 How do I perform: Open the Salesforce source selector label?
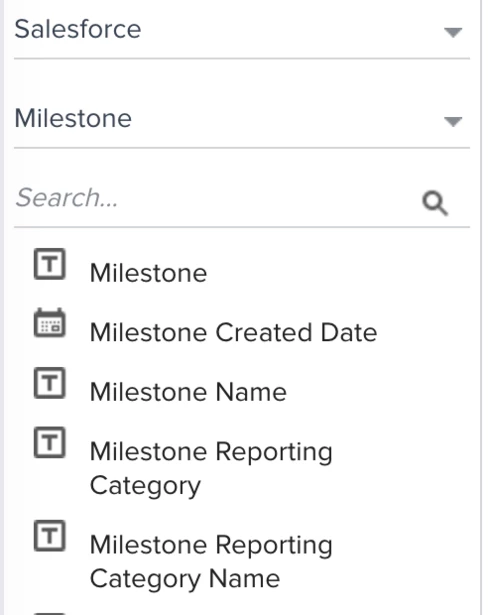point(78,29)
